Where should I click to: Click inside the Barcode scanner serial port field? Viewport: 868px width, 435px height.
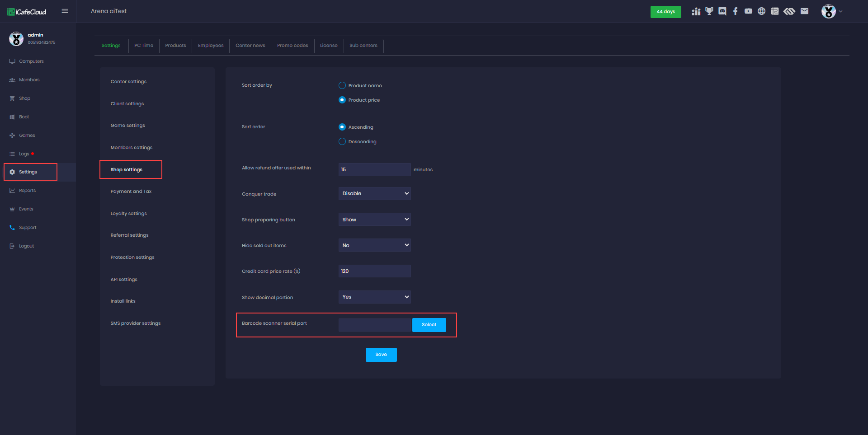click(374, 325)
